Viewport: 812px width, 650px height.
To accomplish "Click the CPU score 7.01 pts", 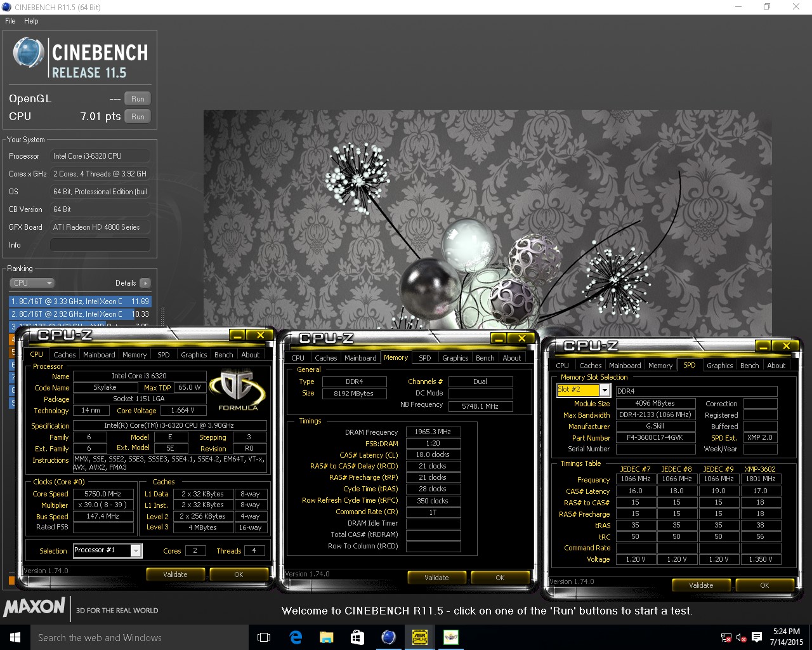I will pyautogui.click(x=100, y=117).
